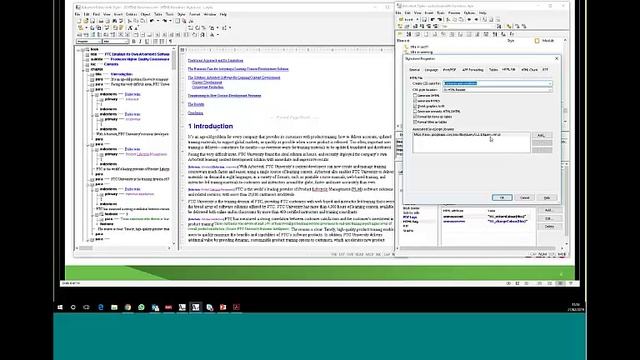Screen dimensions: 640x360
Task: Toggle Underline formatting in editor toolbar
Action: point(147,41)
